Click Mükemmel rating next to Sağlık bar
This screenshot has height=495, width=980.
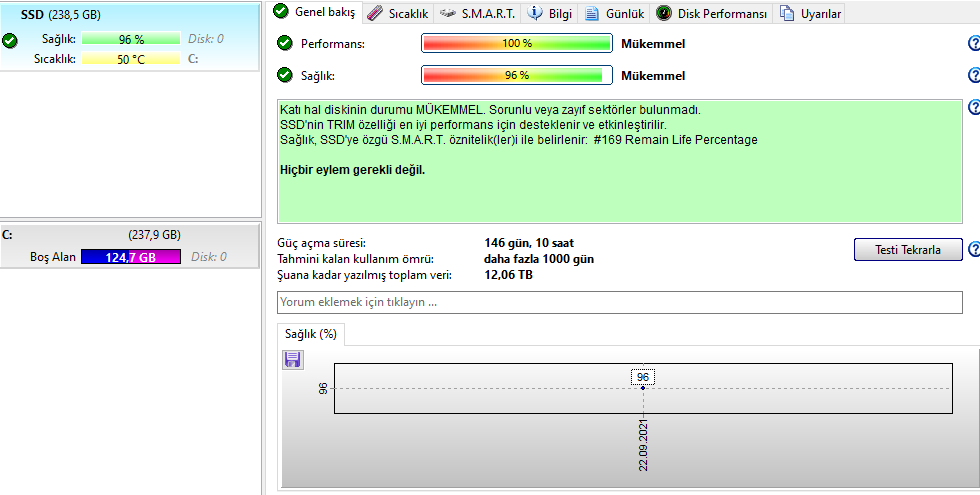point(653,76)
